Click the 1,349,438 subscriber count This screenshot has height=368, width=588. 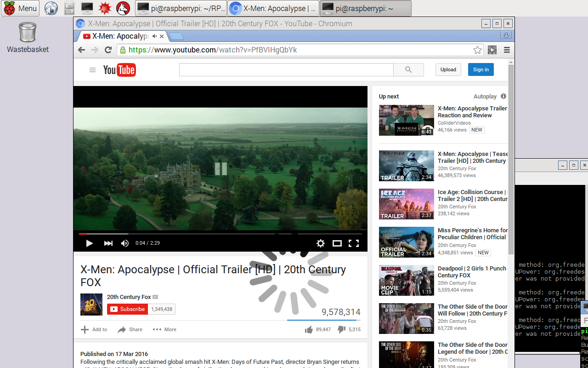[162, 309]
